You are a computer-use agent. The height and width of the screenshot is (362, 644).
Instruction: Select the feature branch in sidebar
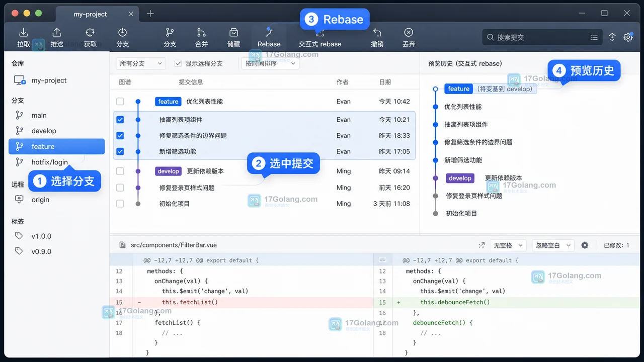(56, 146)
